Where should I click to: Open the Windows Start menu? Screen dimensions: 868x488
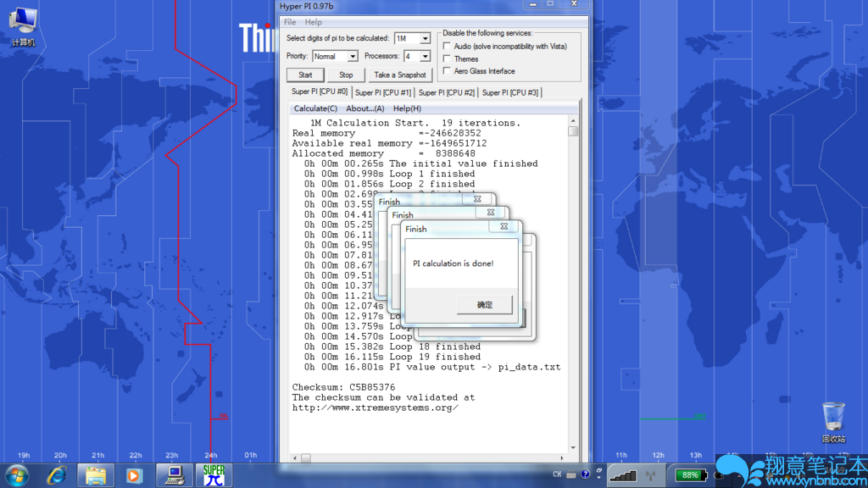tap(17, 475)
